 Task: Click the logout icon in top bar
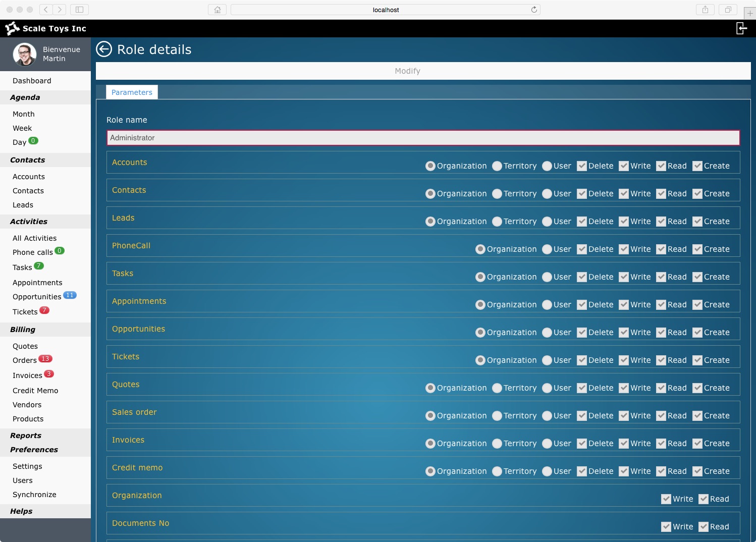(x=741, y=28)
